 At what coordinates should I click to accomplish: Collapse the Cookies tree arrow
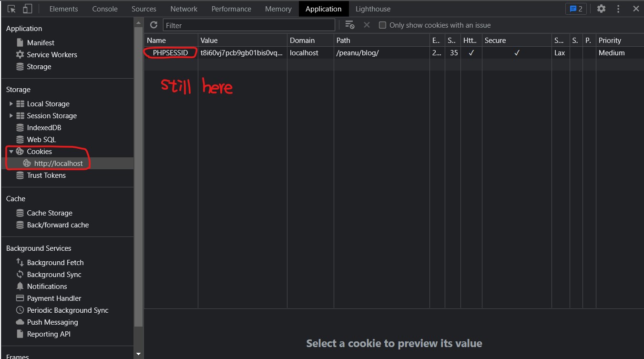pos(11,151)
